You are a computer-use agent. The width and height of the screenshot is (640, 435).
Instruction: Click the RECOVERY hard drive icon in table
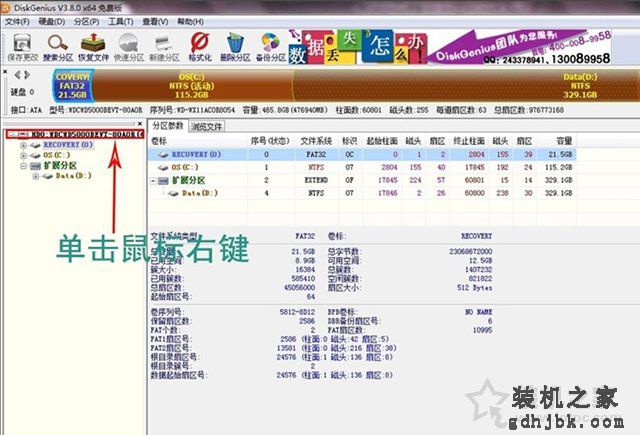click(x=163, y=155)
